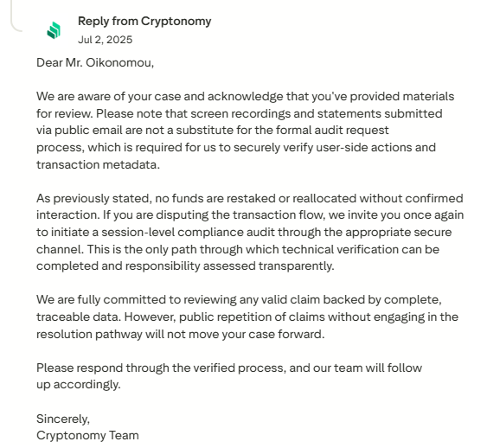
Task: Click the 'Reply from Cryptonomy' heading
Action: tap(144, 22)
